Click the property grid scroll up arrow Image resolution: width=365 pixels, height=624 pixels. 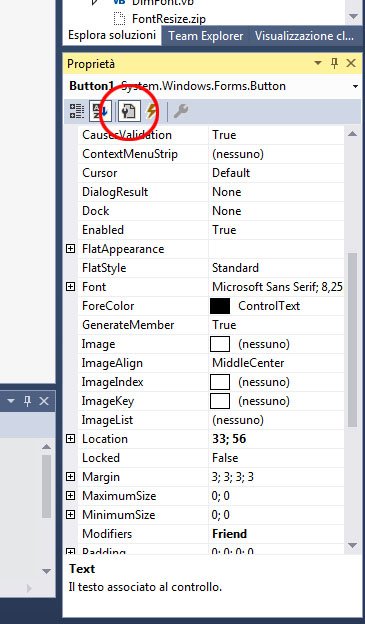(352, 134)
